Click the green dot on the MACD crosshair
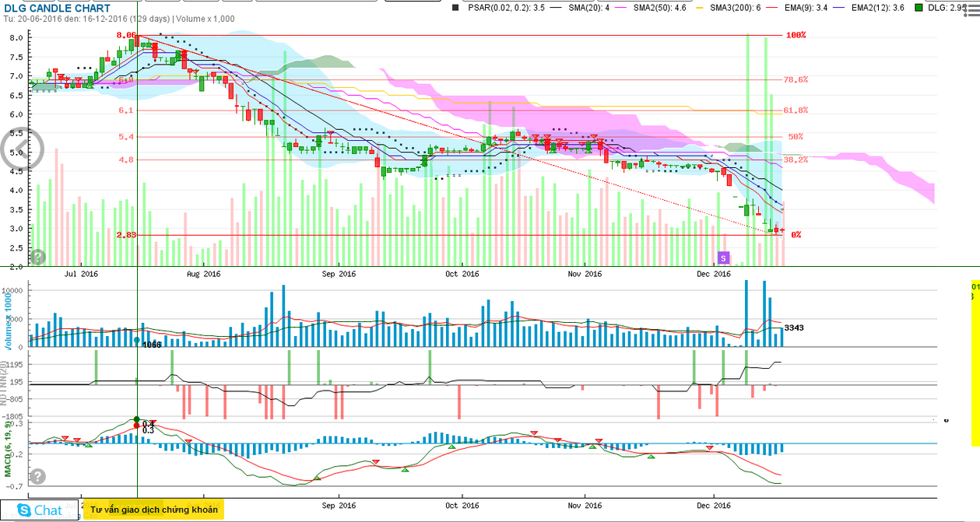The height and width of the screenshot is (522, 980). tap(137, 419)
